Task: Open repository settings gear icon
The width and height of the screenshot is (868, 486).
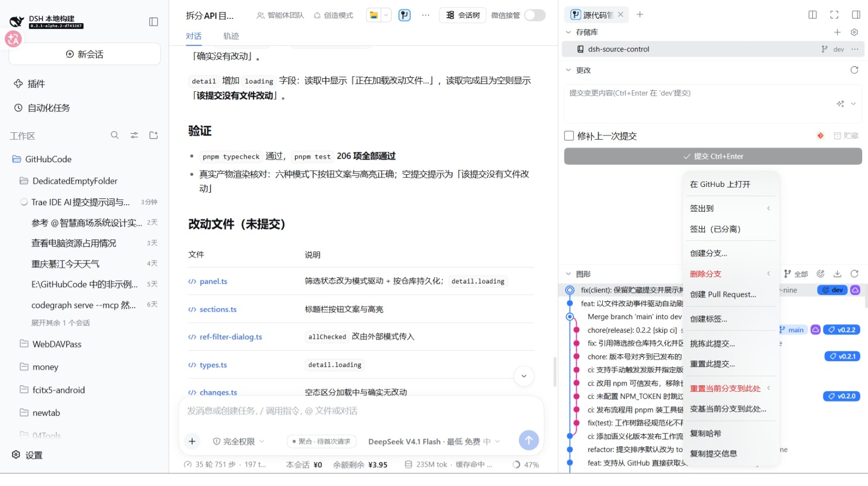Action: [x=854, y=32]
